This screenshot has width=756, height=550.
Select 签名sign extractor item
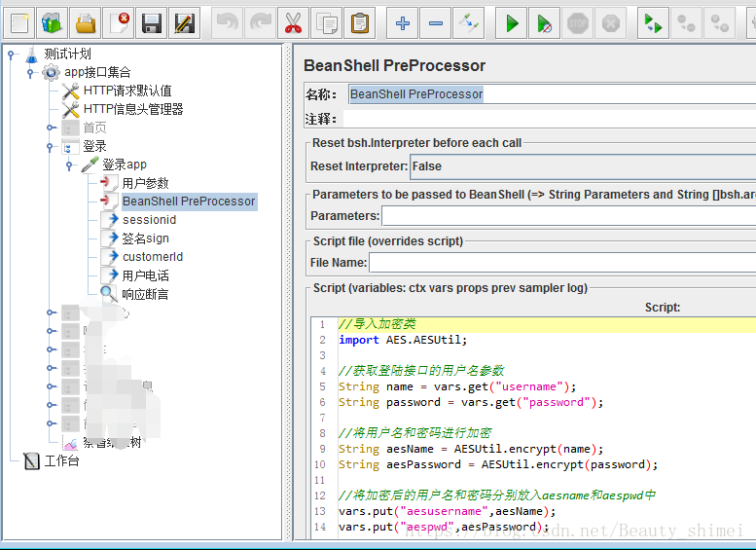coord(146,238)
